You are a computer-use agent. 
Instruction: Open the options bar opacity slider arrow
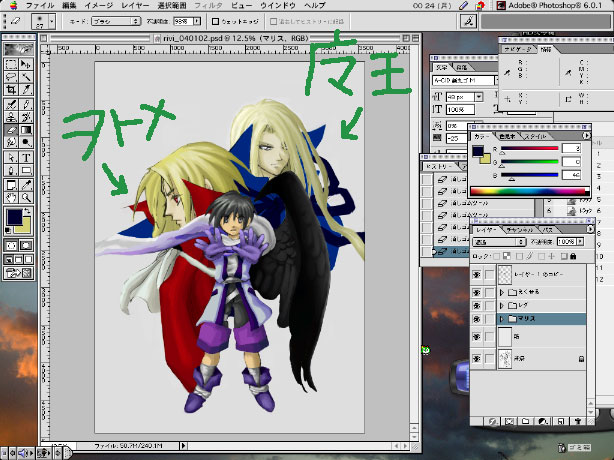click(x=197, y=22)
